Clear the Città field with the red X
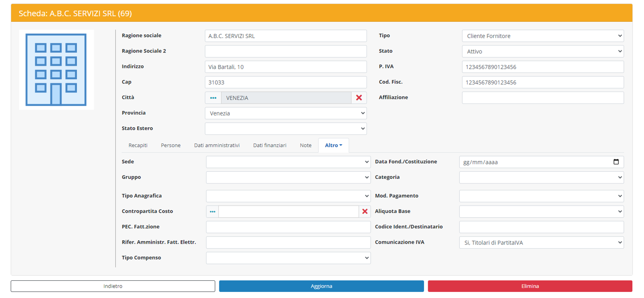 pyautogui.click(x=359, y=98)
